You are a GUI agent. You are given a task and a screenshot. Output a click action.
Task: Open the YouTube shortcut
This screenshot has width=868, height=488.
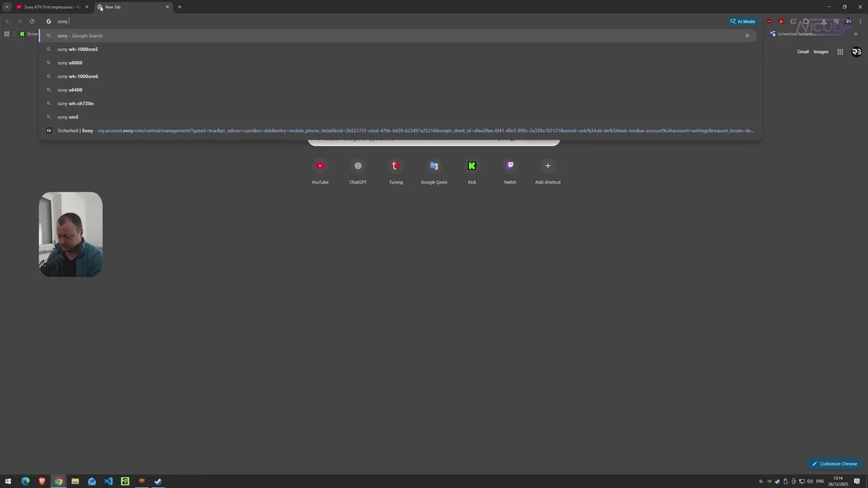320,171
